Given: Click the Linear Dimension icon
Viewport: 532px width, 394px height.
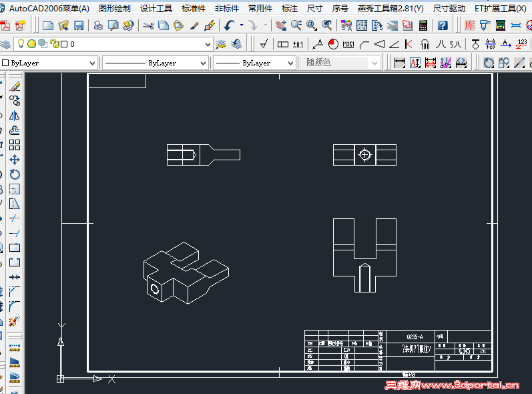Looking at the screenshot, I should click(400, 63).
